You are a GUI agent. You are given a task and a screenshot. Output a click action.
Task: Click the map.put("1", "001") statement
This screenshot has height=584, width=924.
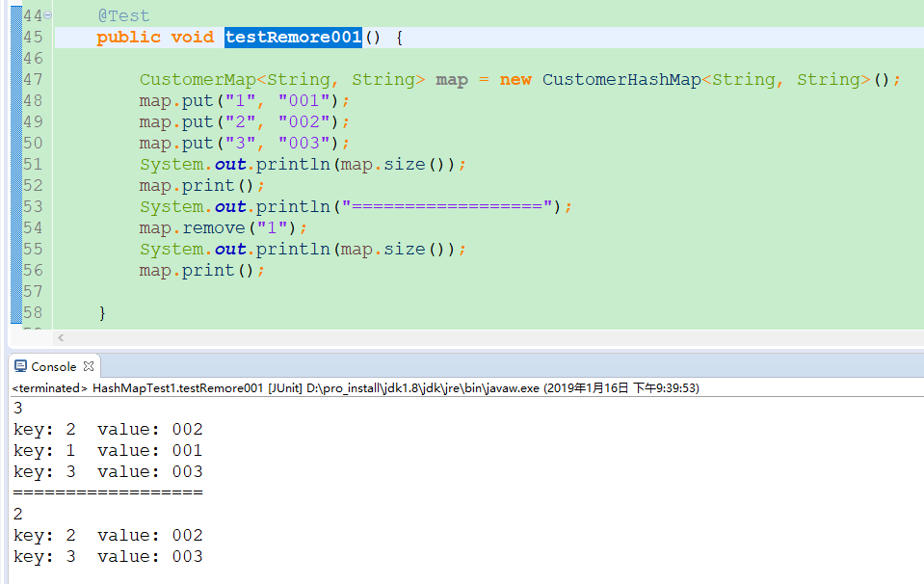click(x=245, y=101)
